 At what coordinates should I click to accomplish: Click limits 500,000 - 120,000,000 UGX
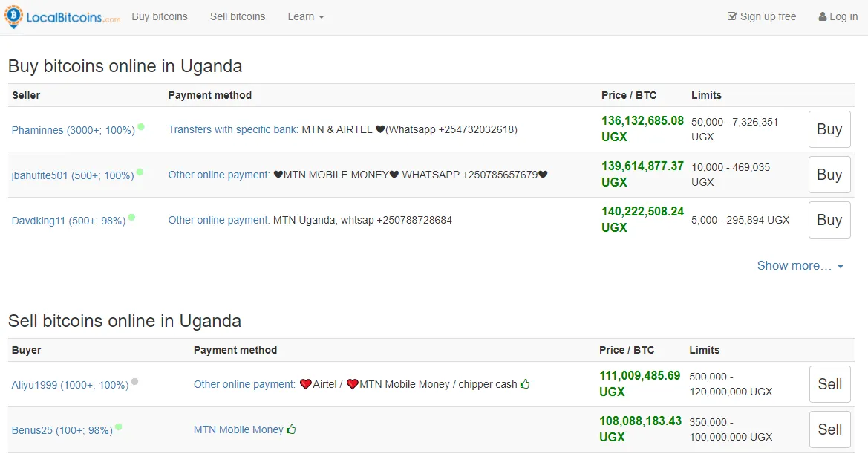(731, 384)
